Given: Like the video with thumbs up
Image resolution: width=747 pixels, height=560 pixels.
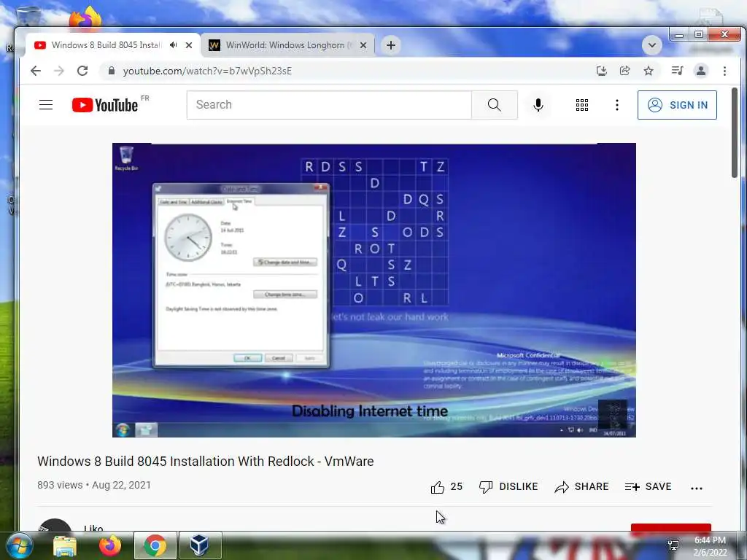Looking at the screenshot, I should (x=446, y=486).
